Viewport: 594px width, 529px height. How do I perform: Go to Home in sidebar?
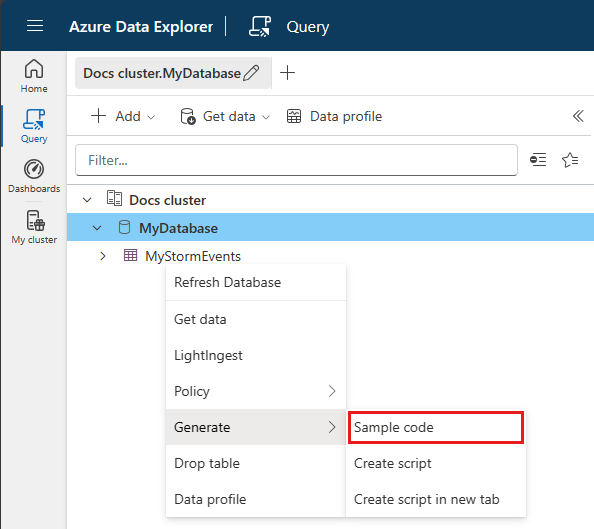click(34, 76)
